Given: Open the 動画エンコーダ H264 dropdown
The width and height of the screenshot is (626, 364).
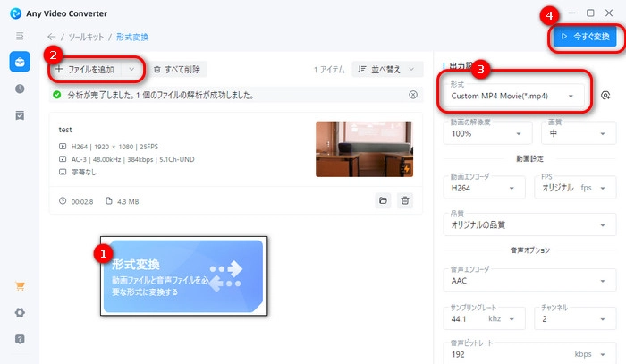Looking at the screenshot, I should (484, 188).
